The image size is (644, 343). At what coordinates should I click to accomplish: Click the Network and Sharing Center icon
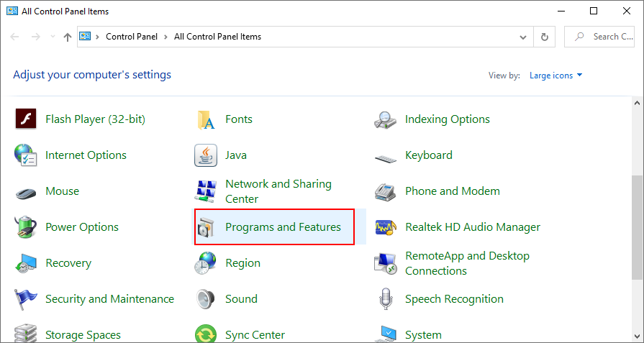pos(206,191)
